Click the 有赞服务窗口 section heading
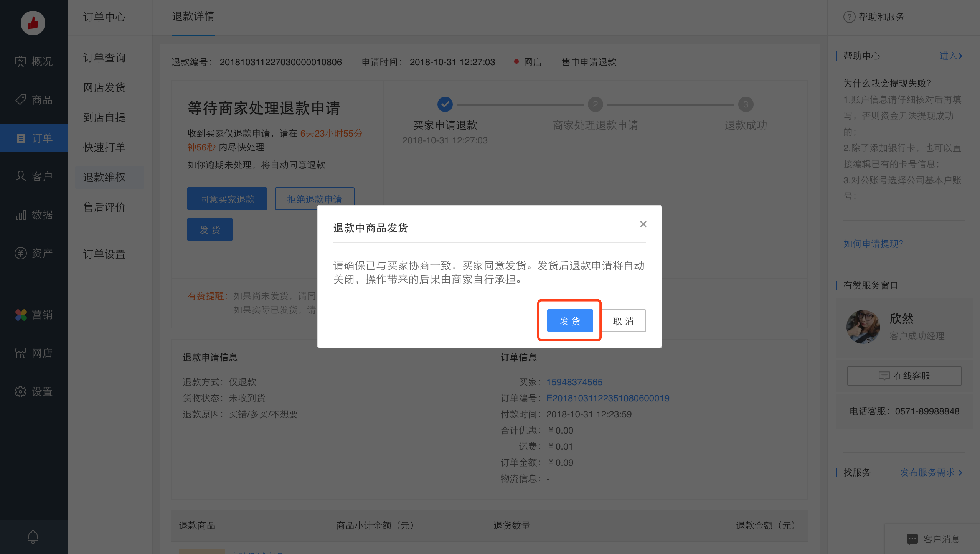 click(871, 285)
